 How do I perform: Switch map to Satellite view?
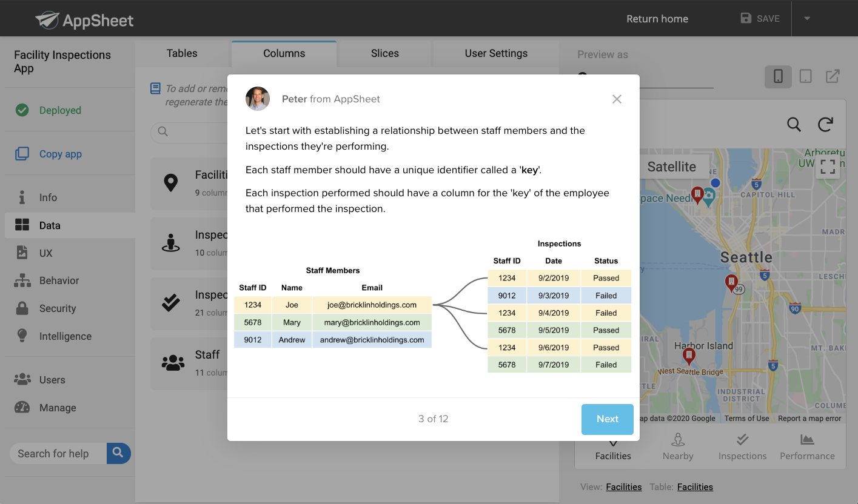[671, 167]
